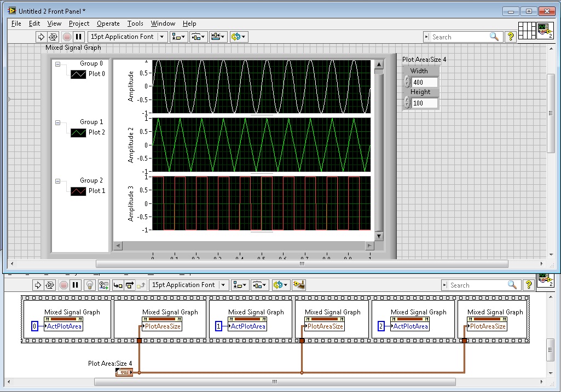
Task: Click the Plot 0 legend swatch
Action: point(78,74)
